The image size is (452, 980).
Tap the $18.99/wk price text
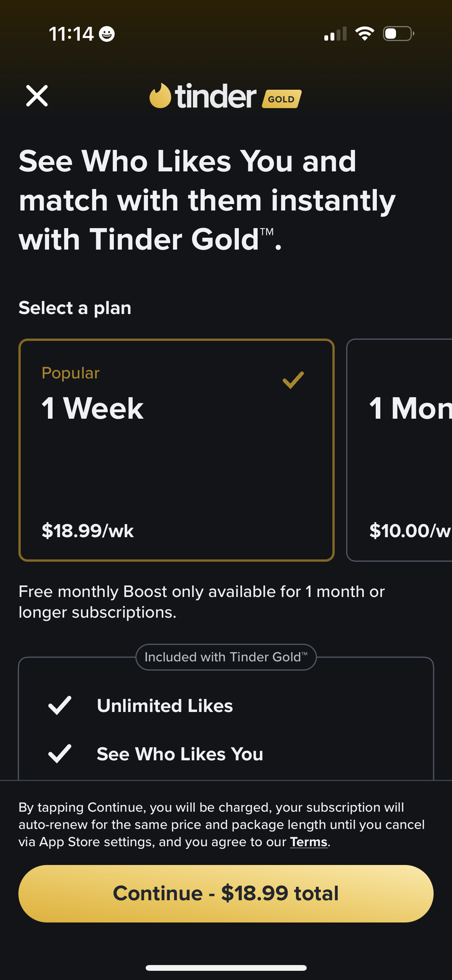88,531
